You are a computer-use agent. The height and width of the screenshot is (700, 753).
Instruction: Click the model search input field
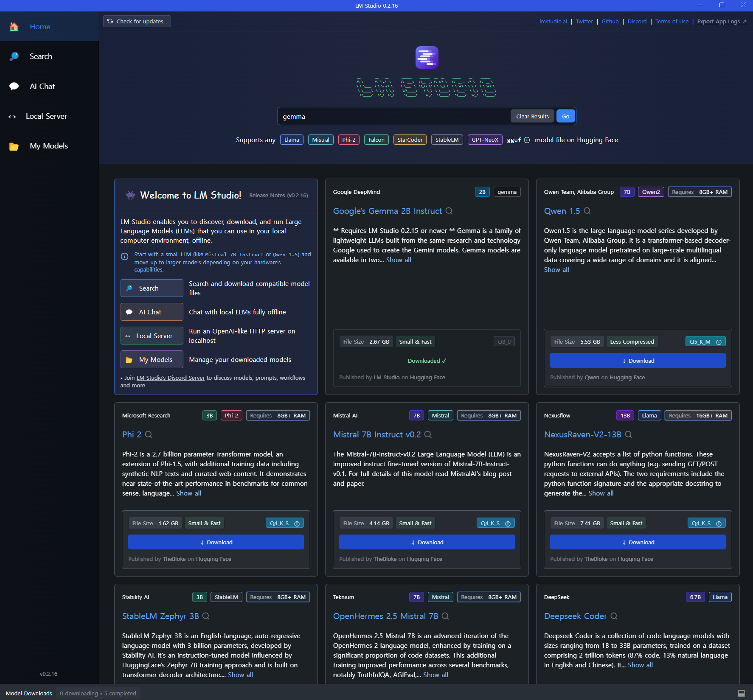coord(394,116)
